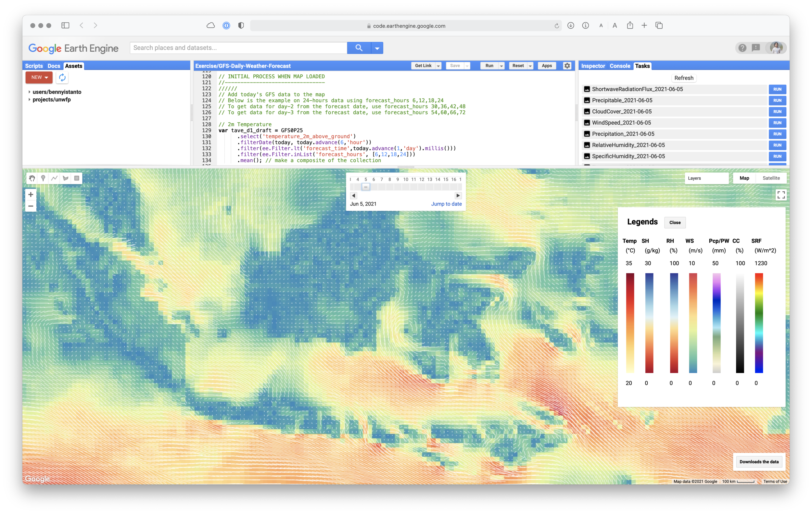The image size is (812, 514).
Task: Open the NEW asset dropdown
Action: coord(39,78)
